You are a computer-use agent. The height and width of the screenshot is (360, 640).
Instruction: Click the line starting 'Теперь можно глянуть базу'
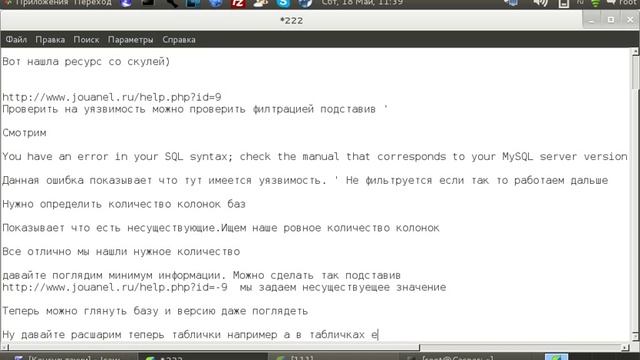click(x=155, y=311)
